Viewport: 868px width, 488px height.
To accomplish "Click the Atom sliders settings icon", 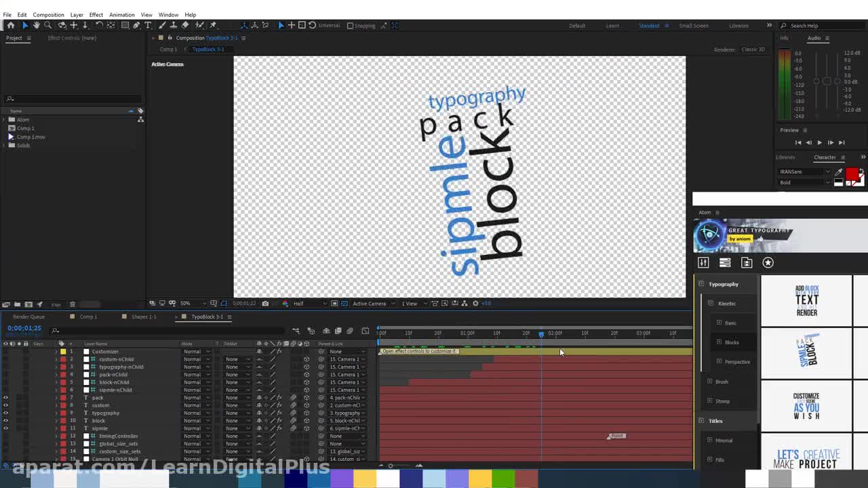I will click(703, 262).
